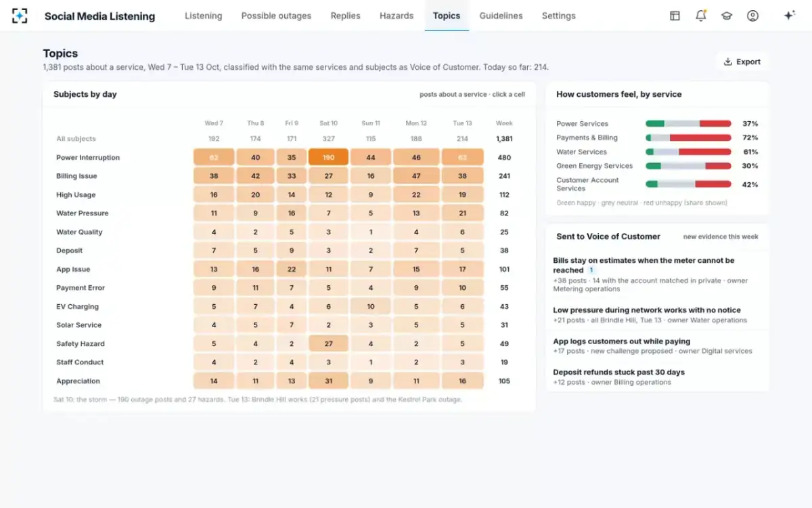Click the 'All subjects' row label
This screenshot has height=508, width=812.
[76, 139]
